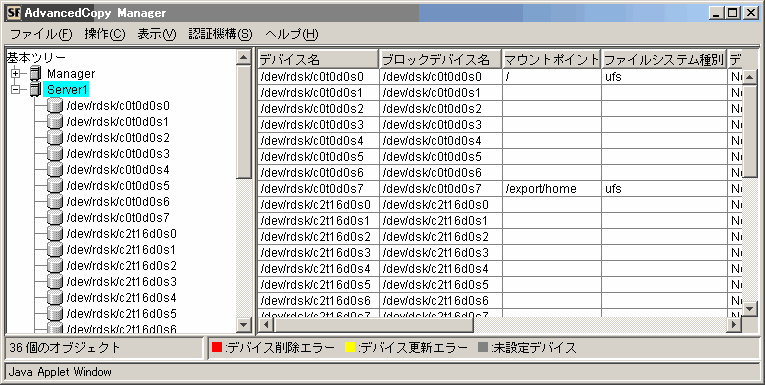Image resolution: width=765 pixels, height=385 pixels.
Task: Click the Server1 server icon
Action: [x=35, y=90]
